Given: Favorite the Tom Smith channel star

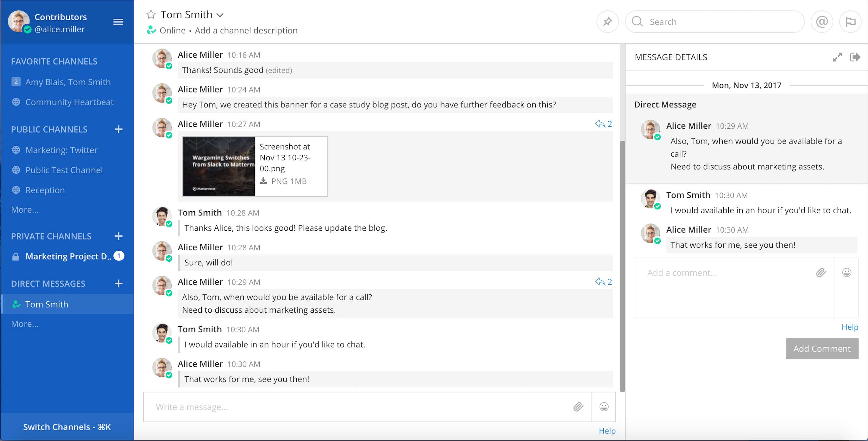Looking at the screenshot, I should pos(151,15).
